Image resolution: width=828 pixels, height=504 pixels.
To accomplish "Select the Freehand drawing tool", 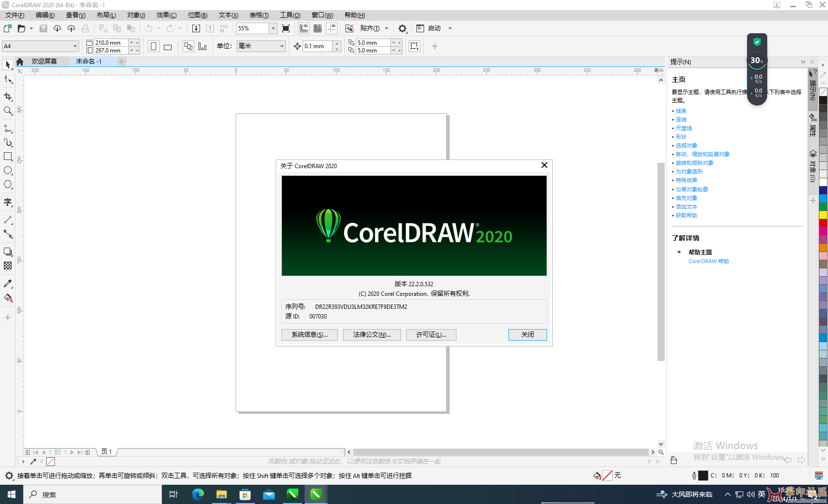I will click(x=8, y=129).
